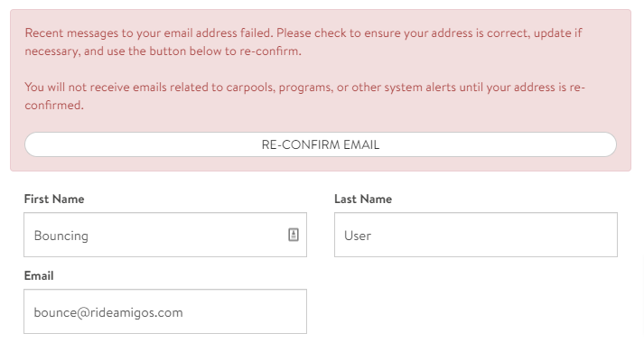Click the RE-CONFIRM EMAIL button
The image size is (644, 352).
(321, 144)
